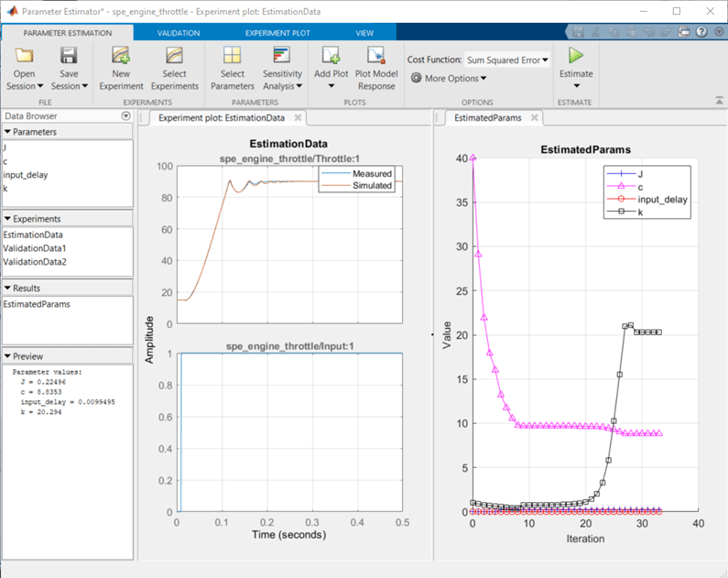Click the spe_engine_throttle/Throttle:1 plot title
This screenshot has width=728, height=578.
click(x=289, y=158)
